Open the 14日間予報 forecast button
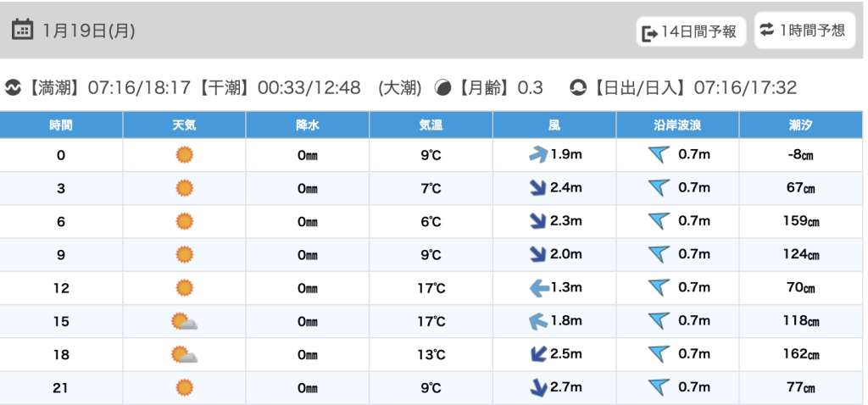Viewport: 868px width, 405px height. (x=691, y=32)
